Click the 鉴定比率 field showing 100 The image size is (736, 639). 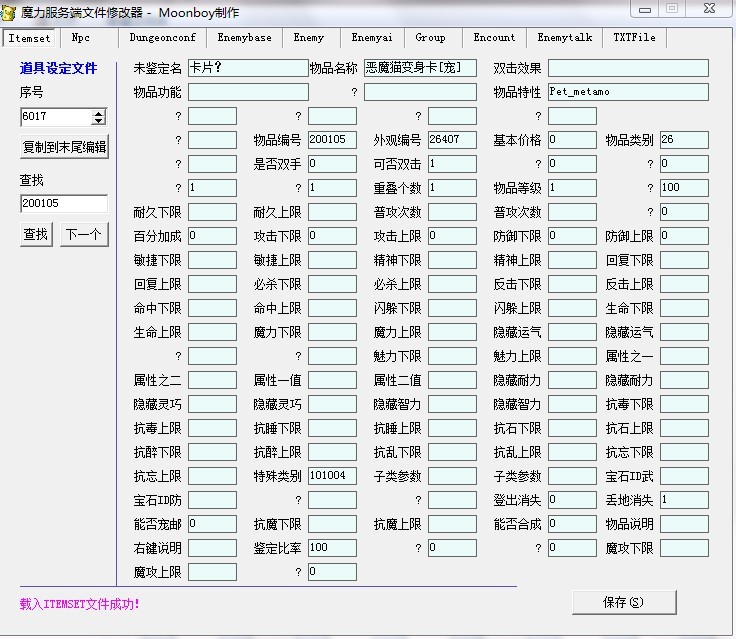(x=332, y=548)
